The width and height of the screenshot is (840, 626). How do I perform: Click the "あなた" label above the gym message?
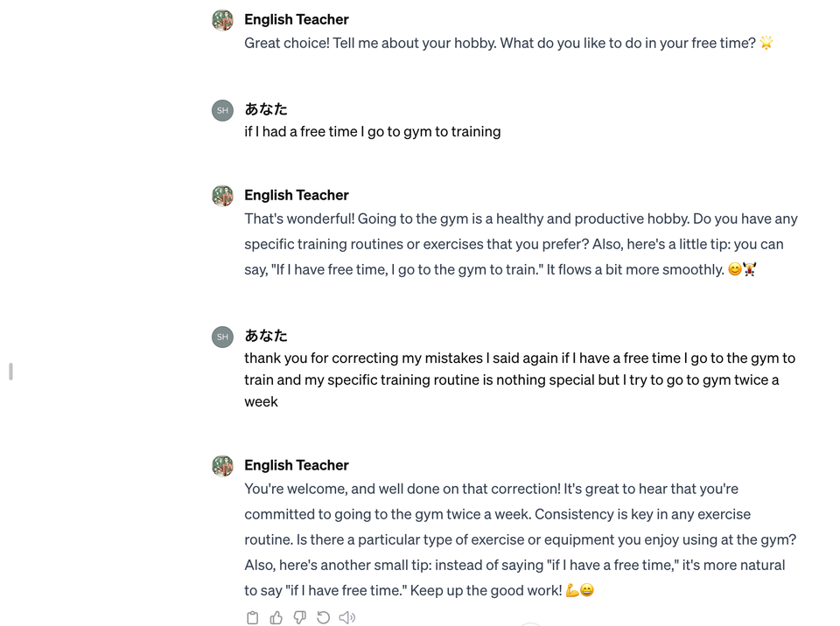tap(266, 109)
